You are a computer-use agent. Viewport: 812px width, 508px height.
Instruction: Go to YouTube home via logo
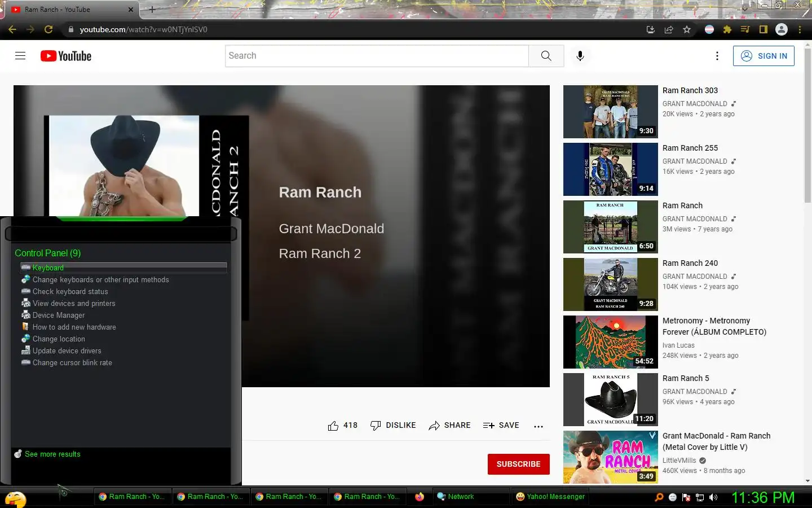click(66, 56)
